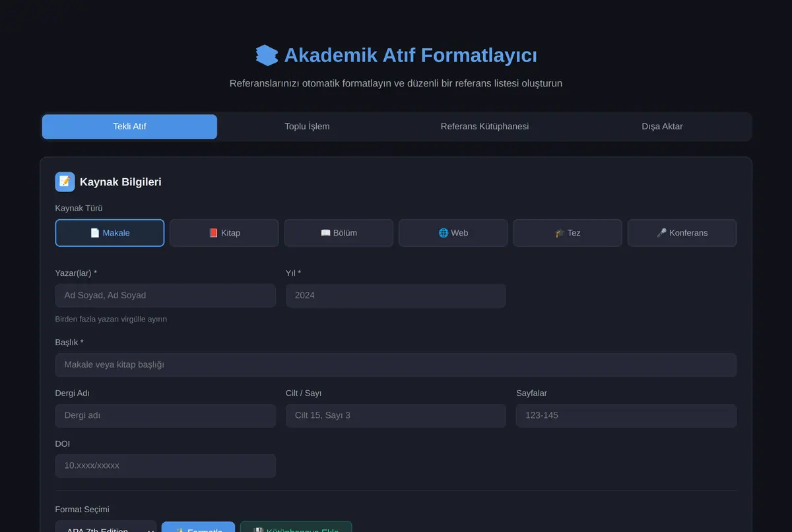Focus the Yazar(lar) author input field

[166, 296]
